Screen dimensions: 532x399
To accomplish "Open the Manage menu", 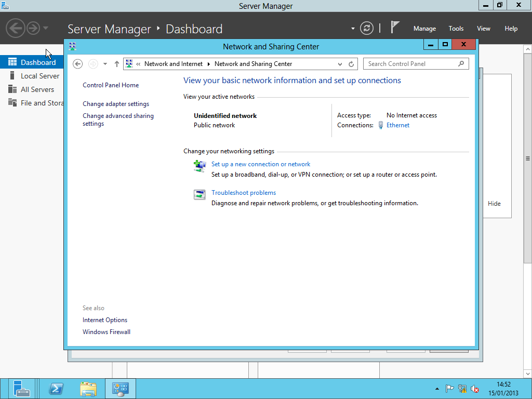I will tap(424, 29).
